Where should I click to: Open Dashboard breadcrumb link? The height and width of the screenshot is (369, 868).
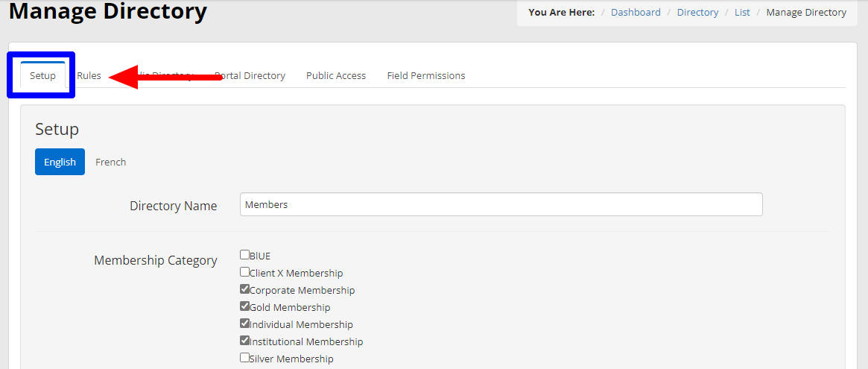tap(636, 12)
